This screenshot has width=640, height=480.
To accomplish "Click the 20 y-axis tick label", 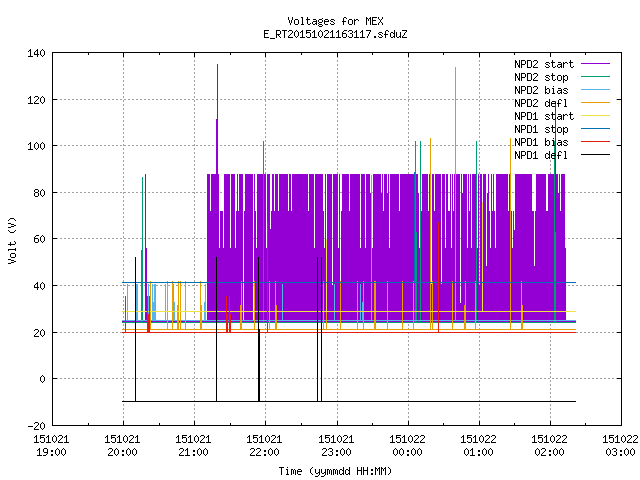I will tap(39, 333).
